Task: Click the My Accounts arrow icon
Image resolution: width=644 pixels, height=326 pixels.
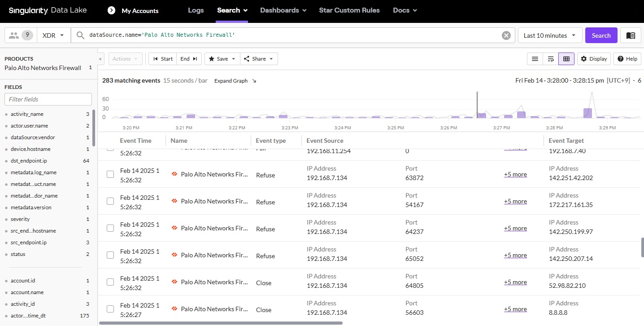Action: pyautogui.click(x=111, y=10)
